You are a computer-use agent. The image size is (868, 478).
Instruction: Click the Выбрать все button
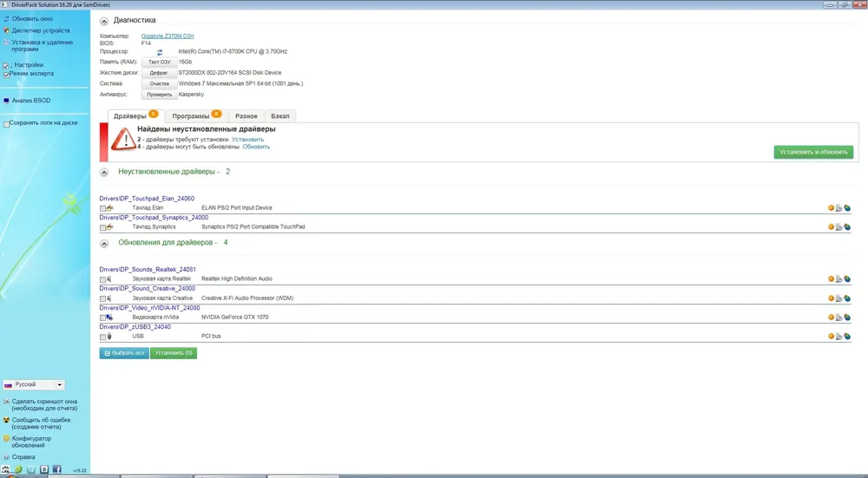(124, 353)
